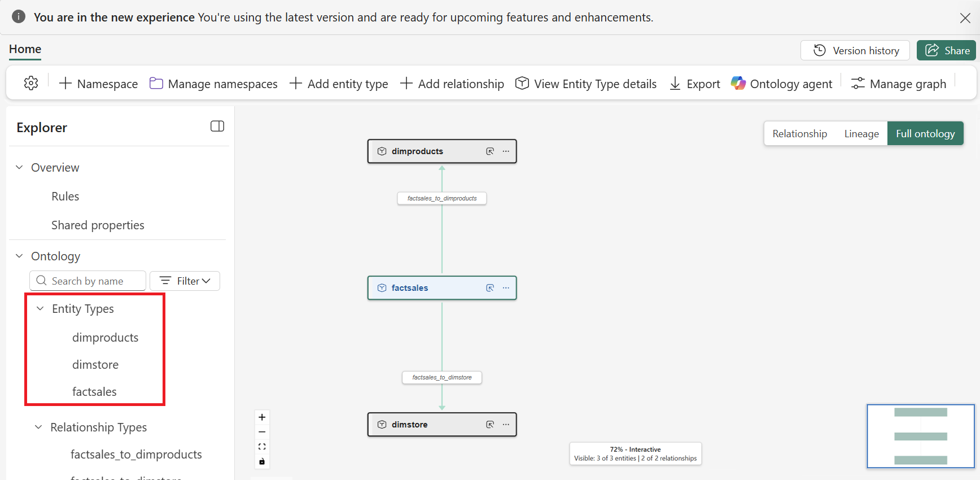Click the zoom out minus control
This screenshot has height=480, width=980.
262,432
